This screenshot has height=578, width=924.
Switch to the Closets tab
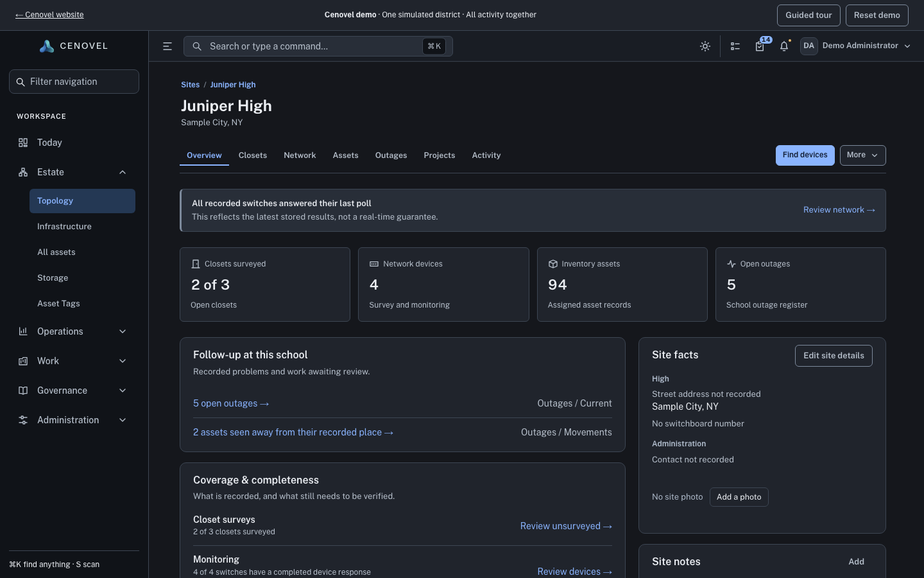point(253,155)
